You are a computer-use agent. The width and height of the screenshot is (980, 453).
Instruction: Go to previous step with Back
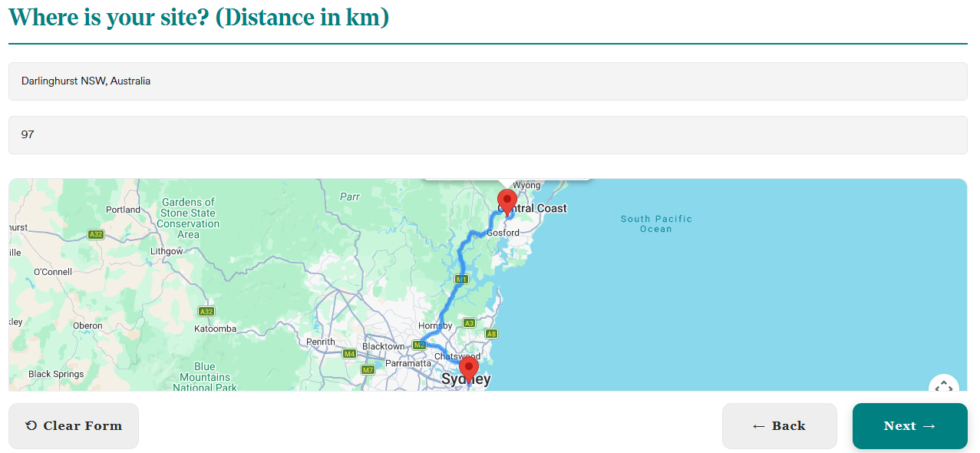point(779,426)
